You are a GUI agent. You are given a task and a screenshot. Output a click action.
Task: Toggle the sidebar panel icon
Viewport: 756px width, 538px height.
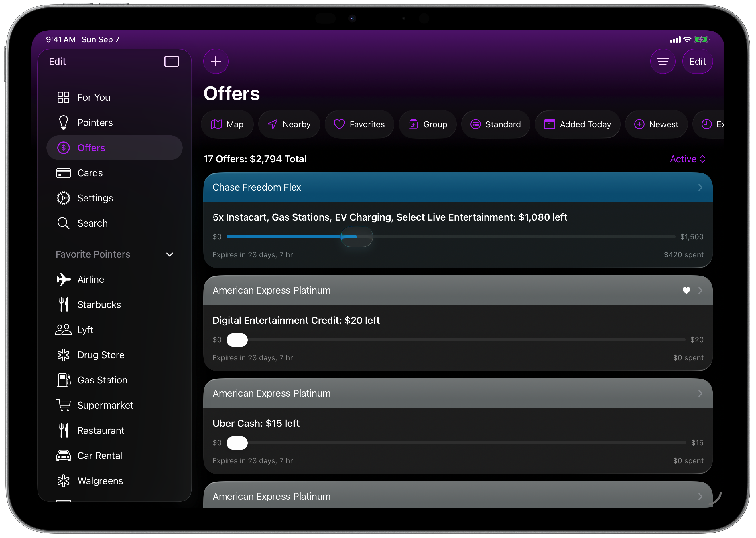click(171, 61)
